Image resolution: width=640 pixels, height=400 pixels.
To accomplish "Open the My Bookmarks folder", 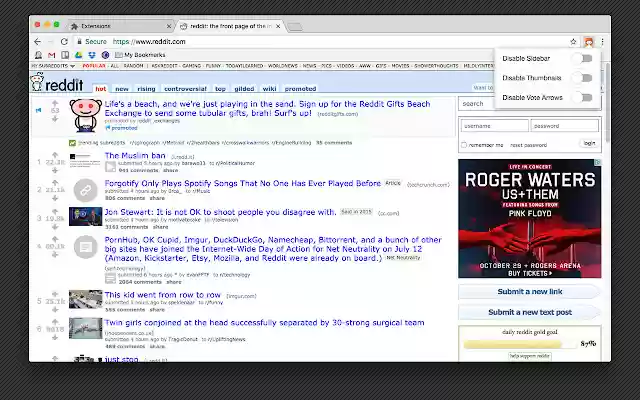I will pyautogui.click(x=140, y=55).
